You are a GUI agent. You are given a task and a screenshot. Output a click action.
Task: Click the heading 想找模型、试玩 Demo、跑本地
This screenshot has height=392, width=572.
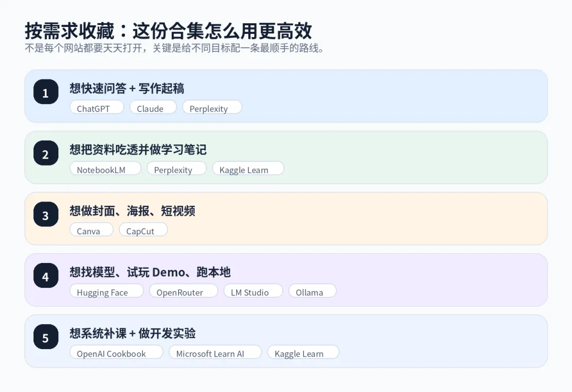tap(150, 272)
